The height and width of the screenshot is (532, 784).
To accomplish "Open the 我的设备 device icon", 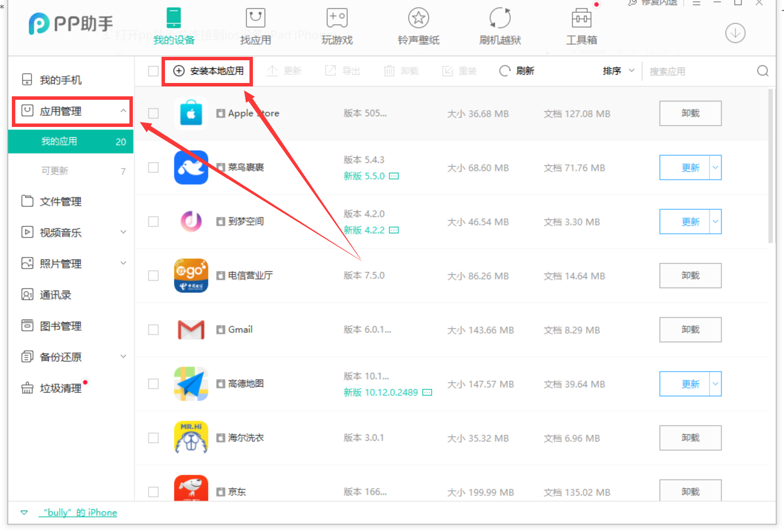I will [x=173, y=18].
